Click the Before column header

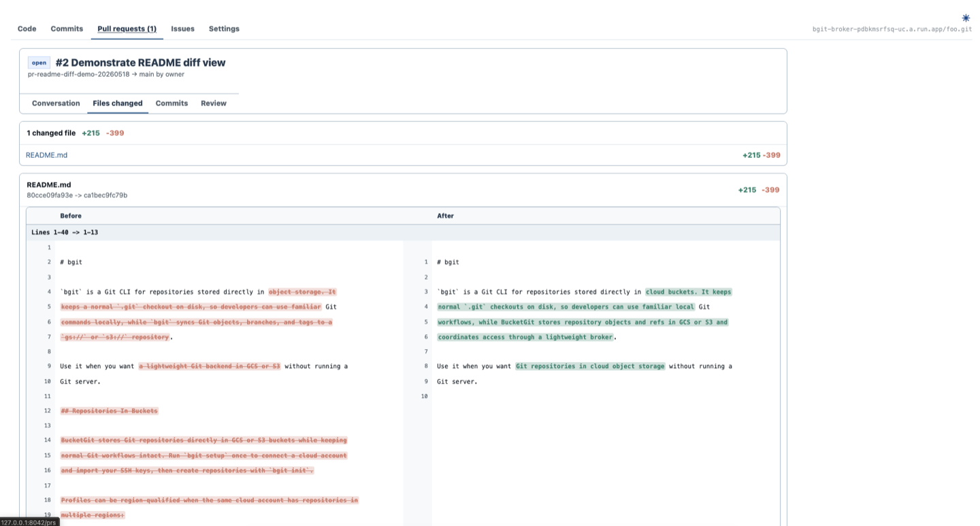pos(71,216)
